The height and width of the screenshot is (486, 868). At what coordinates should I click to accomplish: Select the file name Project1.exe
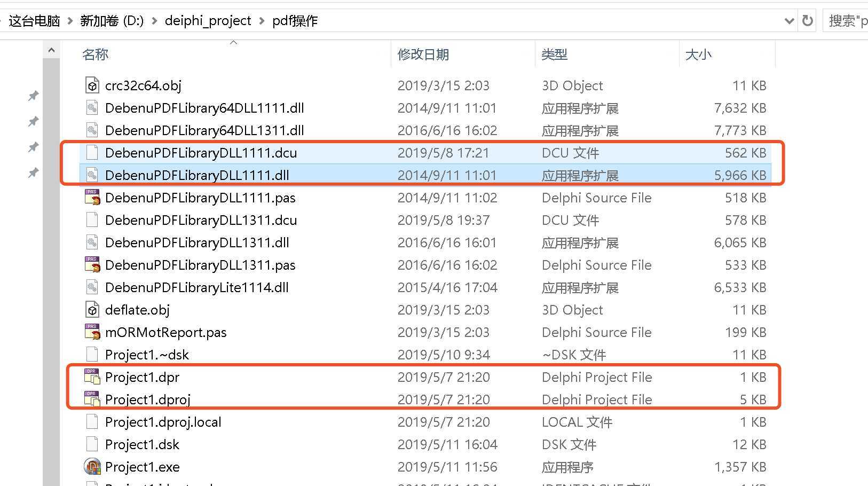tap(143, 467)
